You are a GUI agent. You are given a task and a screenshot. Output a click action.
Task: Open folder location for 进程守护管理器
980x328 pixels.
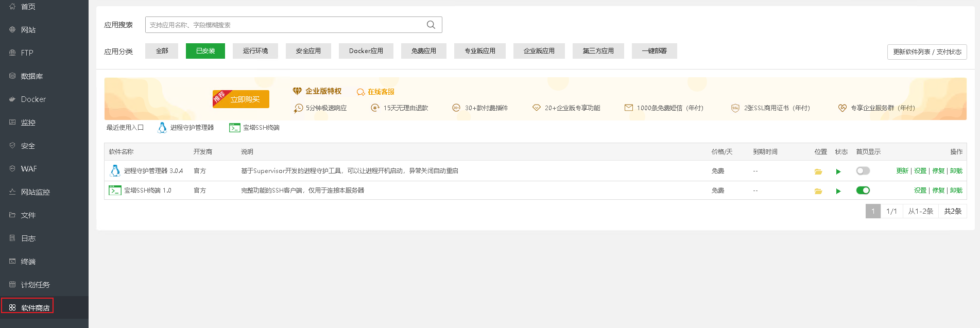click(x=818, y=171)
